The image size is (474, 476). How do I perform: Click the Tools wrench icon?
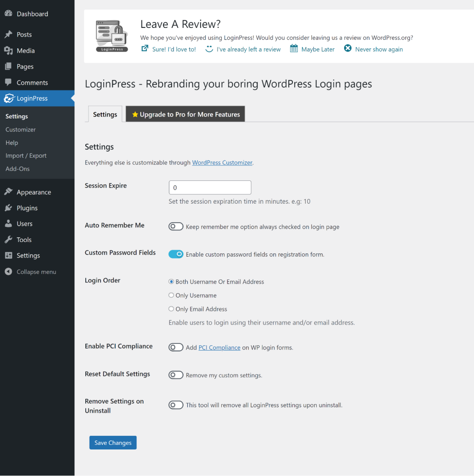point(9,240)
